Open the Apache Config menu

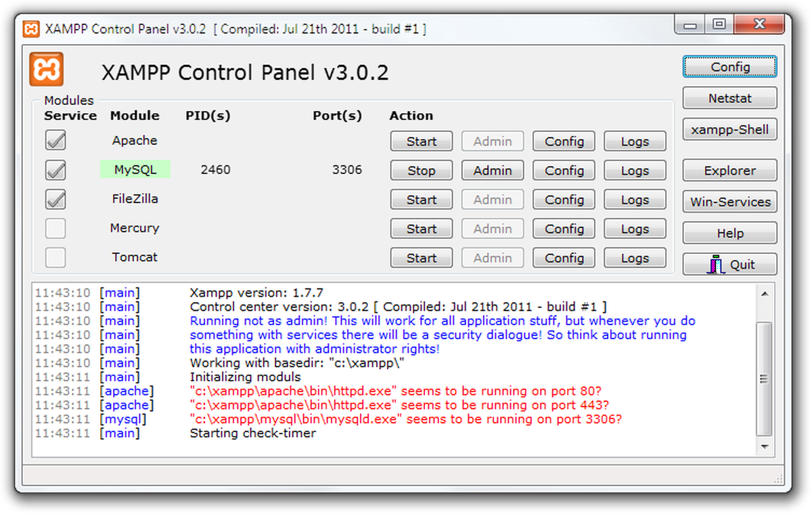tap(563, 141)
